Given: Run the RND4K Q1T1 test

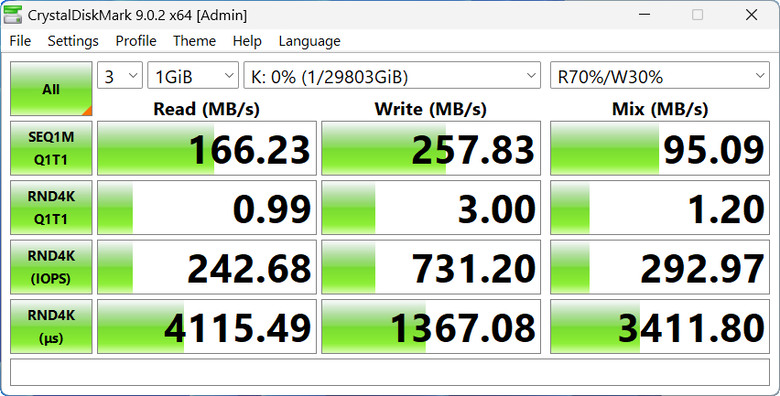Looking at the screenshot, I should click(x=51, y=207).
